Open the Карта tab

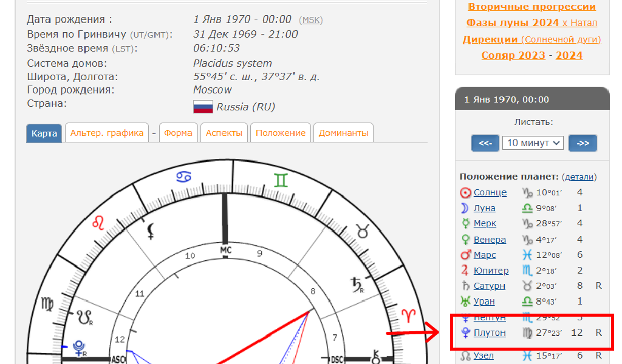tap(44, 133)
